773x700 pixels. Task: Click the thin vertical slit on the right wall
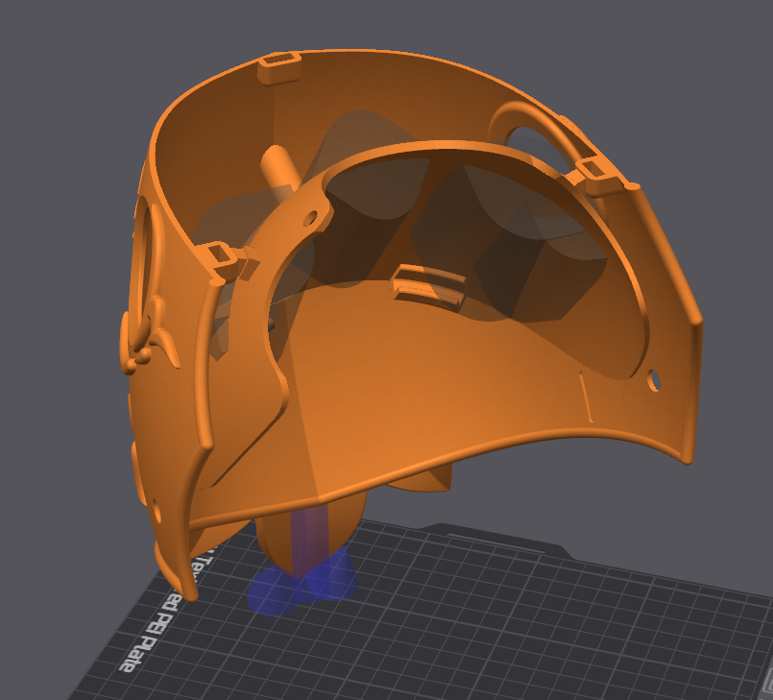[586, 398]
